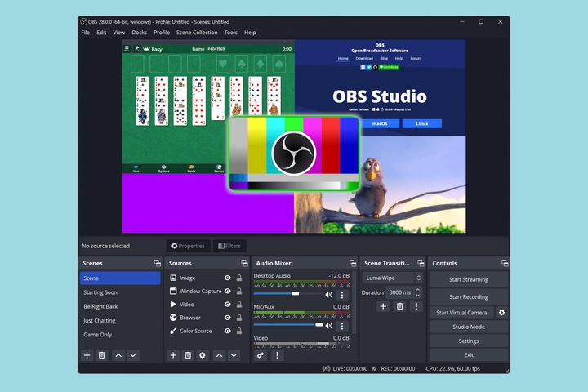The height and width of the screenshot is (392, 588).
Task: Open transition properties three-dot menu
Action: (x=416, y=306)
